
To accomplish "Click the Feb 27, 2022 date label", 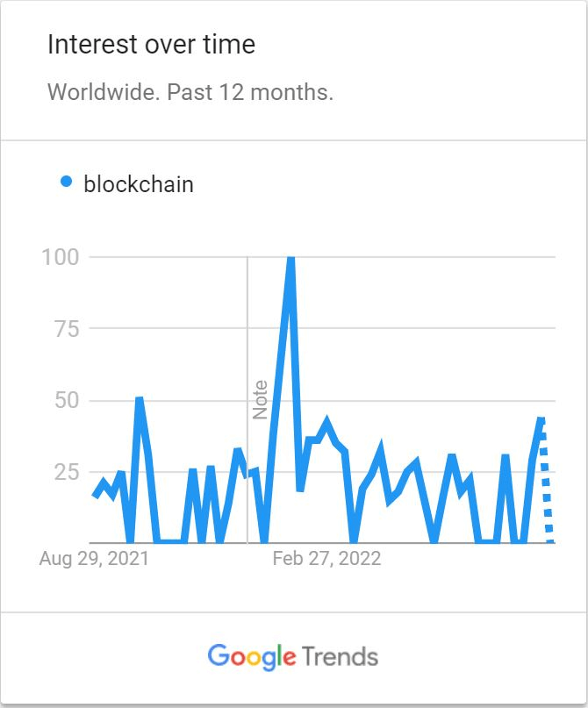I will pos(326,559).
